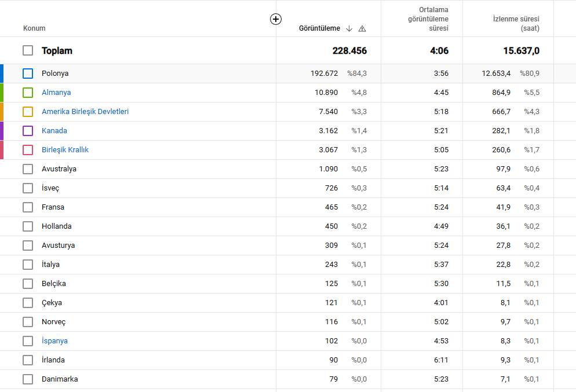Open the Amerika Birleşik Devletleri link
The width and height of the screenshot is (576, 392).
(x=85, y=112)
